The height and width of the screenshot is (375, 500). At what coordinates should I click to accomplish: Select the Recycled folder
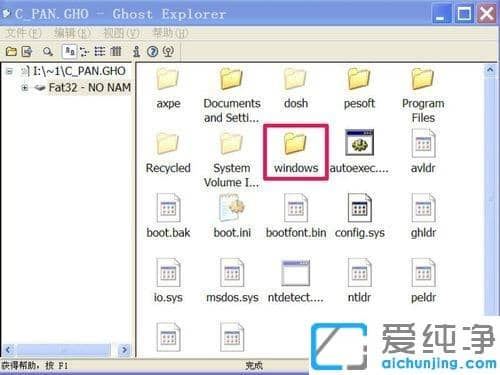click(x=168, y=153)
